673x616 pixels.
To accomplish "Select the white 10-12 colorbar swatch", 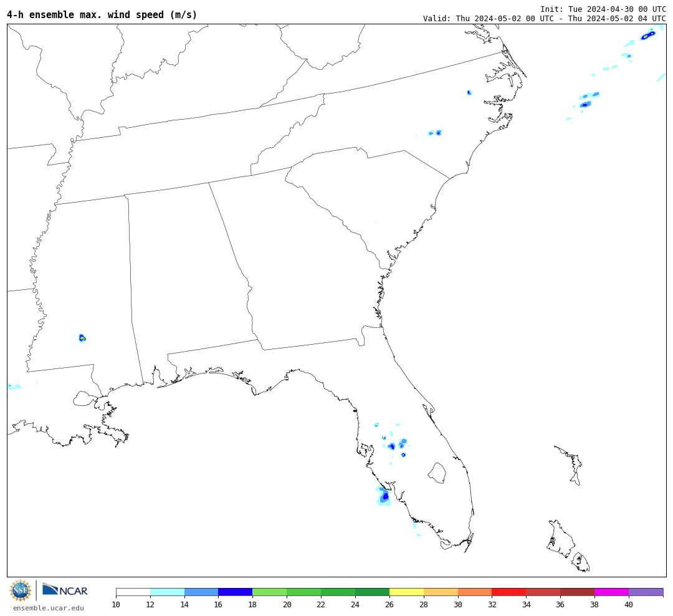I will (x=133, y=592).
